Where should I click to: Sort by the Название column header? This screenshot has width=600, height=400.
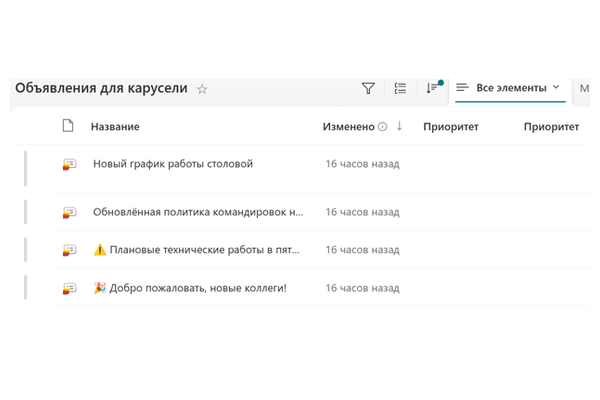[x=115, y=127]
